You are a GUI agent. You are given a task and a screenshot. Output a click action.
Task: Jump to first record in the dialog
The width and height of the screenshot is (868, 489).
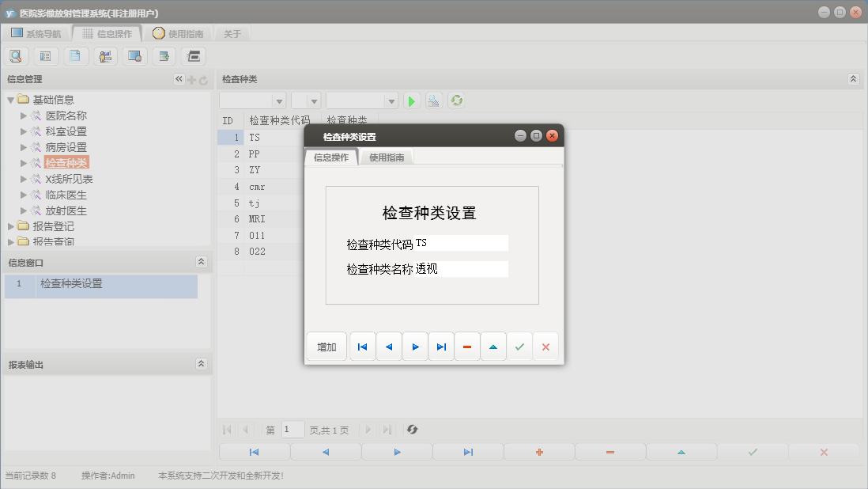click(362, 347)
